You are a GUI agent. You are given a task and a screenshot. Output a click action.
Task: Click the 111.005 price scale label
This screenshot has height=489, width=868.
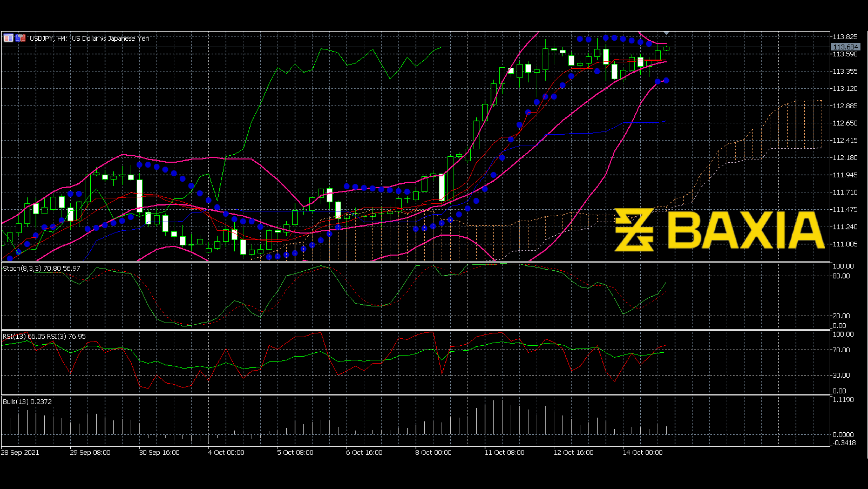click(x=845, y=244)
